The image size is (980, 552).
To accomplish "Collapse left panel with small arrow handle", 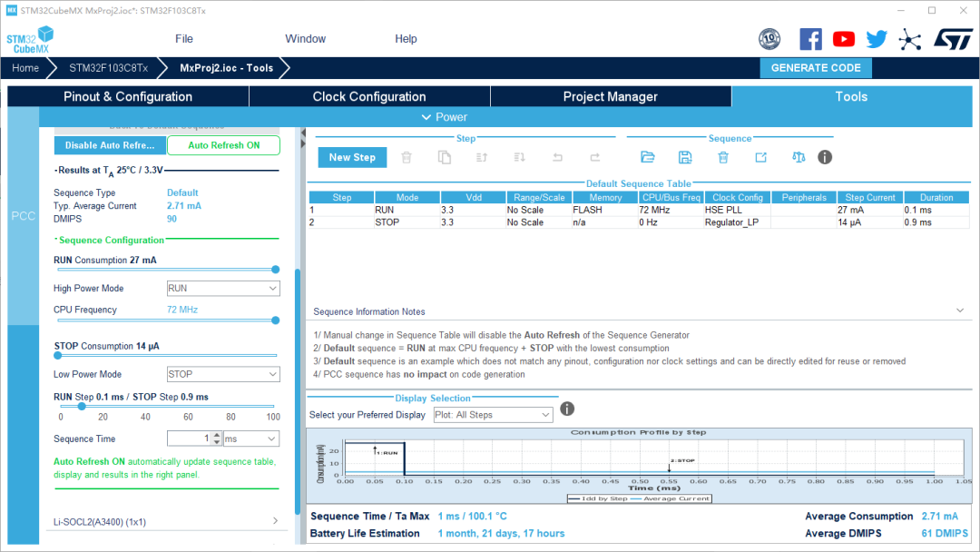I will pyautogui.click(x=303, y=133).
